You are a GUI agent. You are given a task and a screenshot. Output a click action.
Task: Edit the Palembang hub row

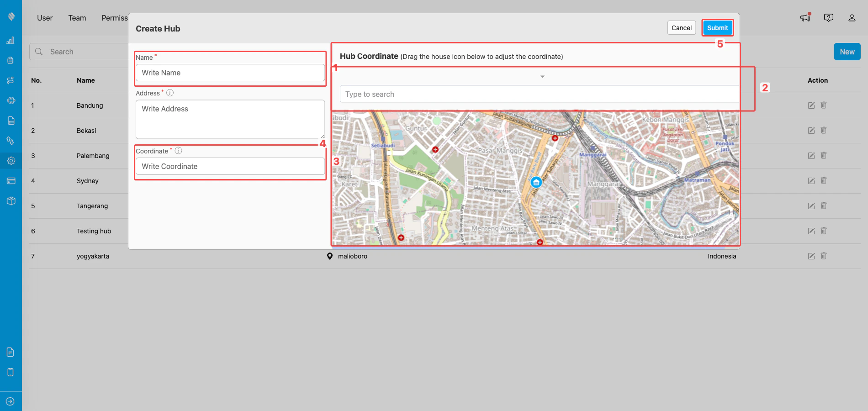point(811,156)
